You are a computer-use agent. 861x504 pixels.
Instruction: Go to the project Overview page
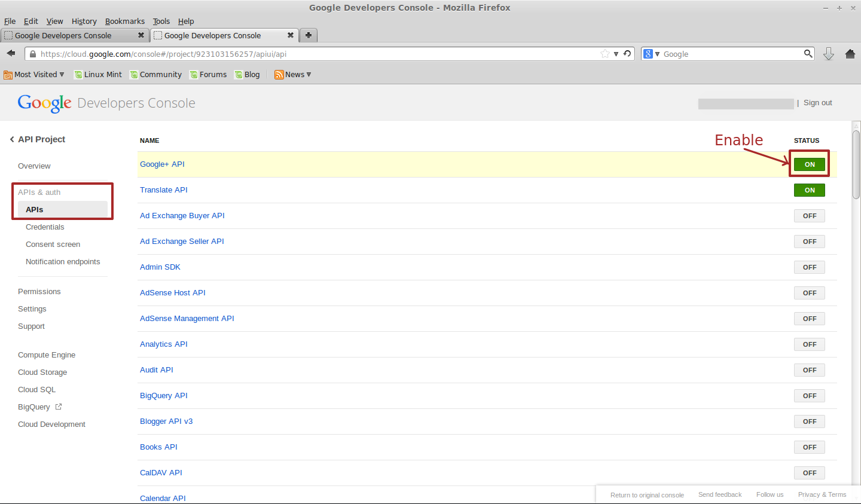click(34, 166)
